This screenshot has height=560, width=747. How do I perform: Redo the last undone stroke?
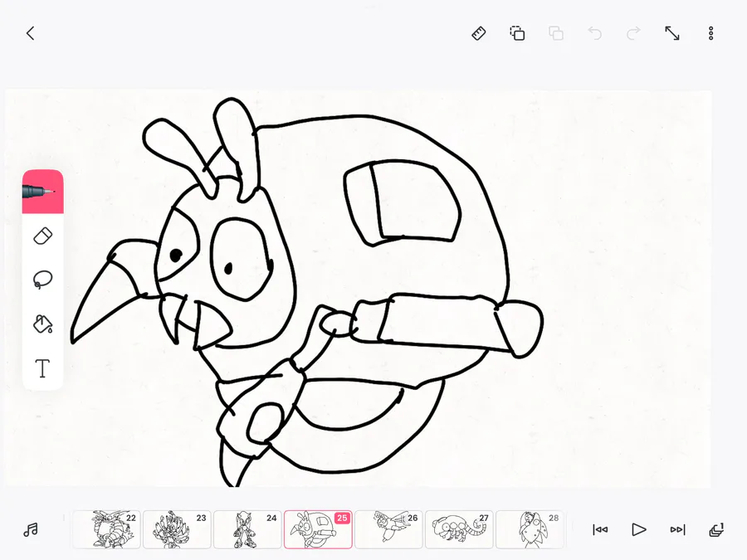(633, 33)
